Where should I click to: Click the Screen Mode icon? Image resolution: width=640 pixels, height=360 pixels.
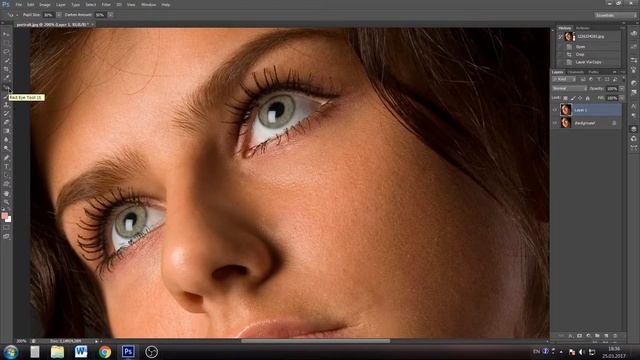pos(6,236)
